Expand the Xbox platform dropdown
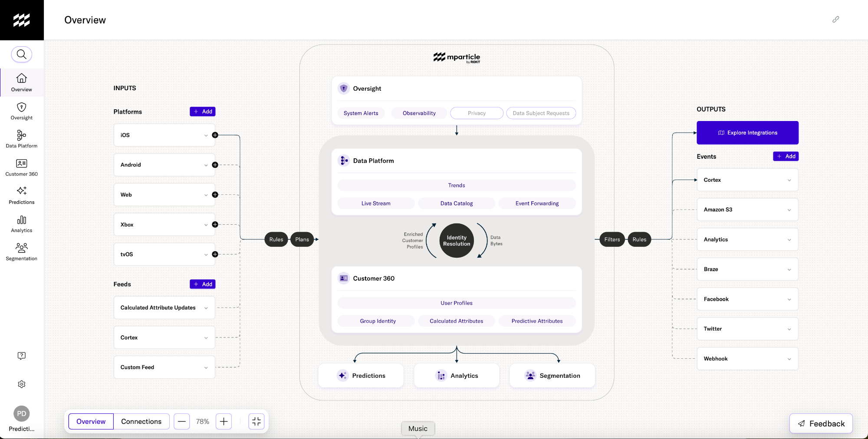Image resolution: width=868 pixels, height=439 pixels. [x=206, y=225]
